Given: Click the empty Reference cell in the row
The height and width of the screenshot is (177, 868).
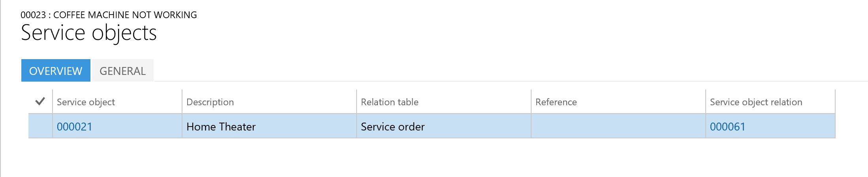Looking at the screenshot, I should pyautogui.click(x=618, y=127).
